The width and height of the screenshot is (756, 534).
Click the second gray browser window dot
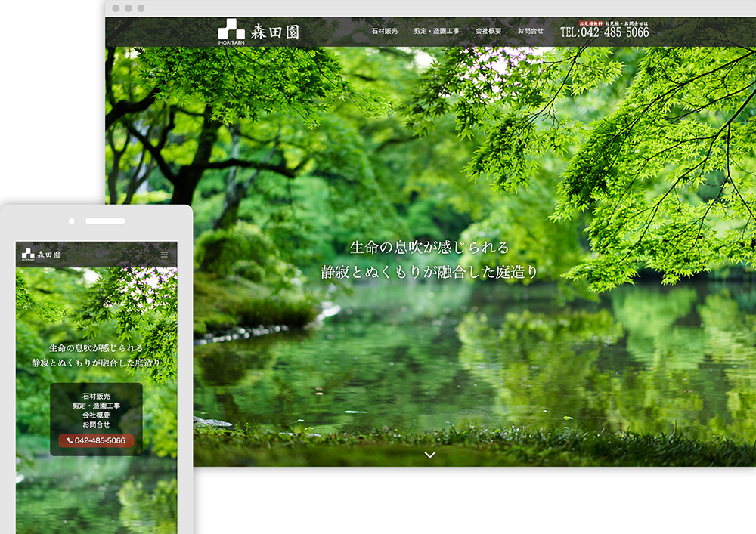128,8
